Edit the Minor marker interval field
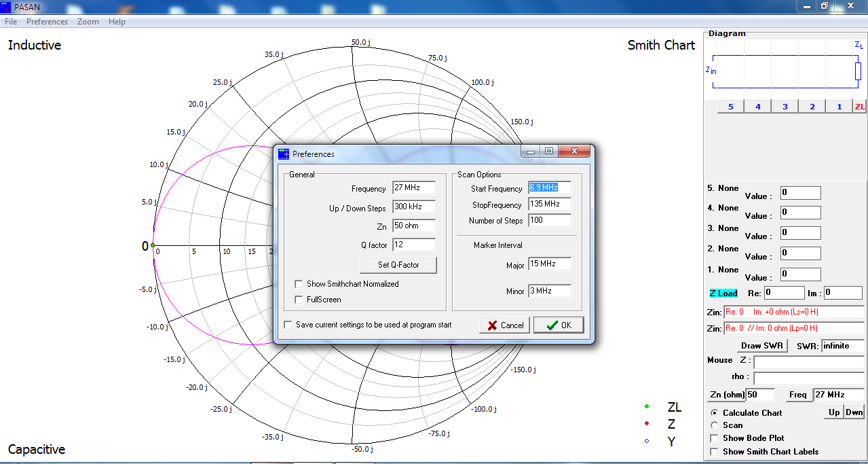 pos(549,291)
